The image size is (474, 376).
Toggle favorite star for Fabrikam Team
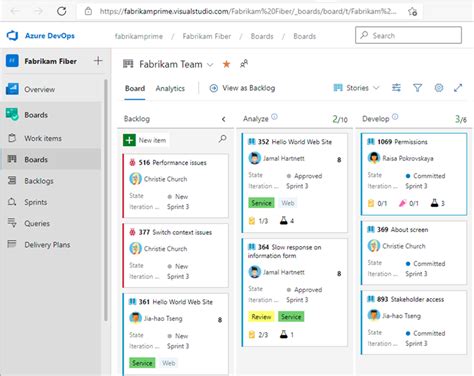click(x=226, y=64)
